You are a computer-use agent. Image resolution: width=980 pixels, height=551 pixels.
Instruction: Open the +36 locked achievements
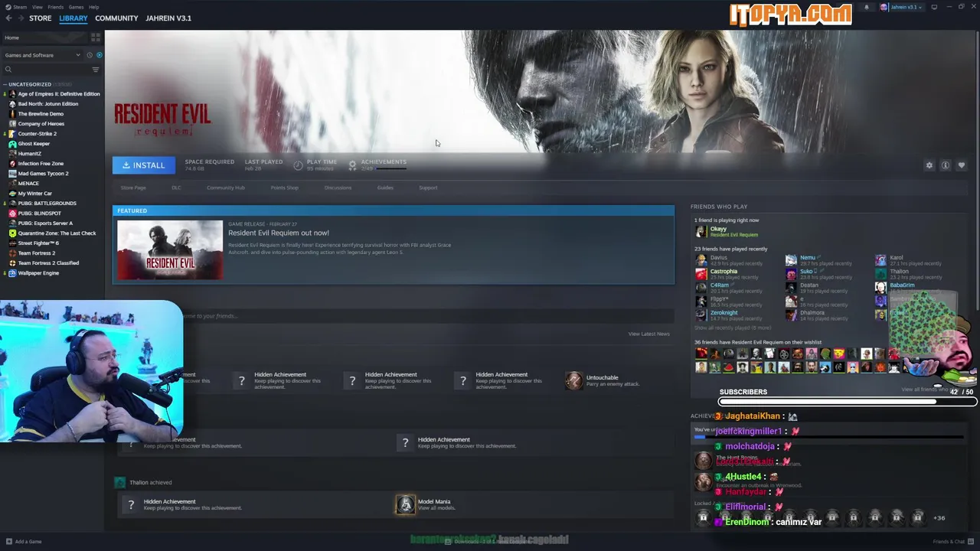[x=939, y=518]
